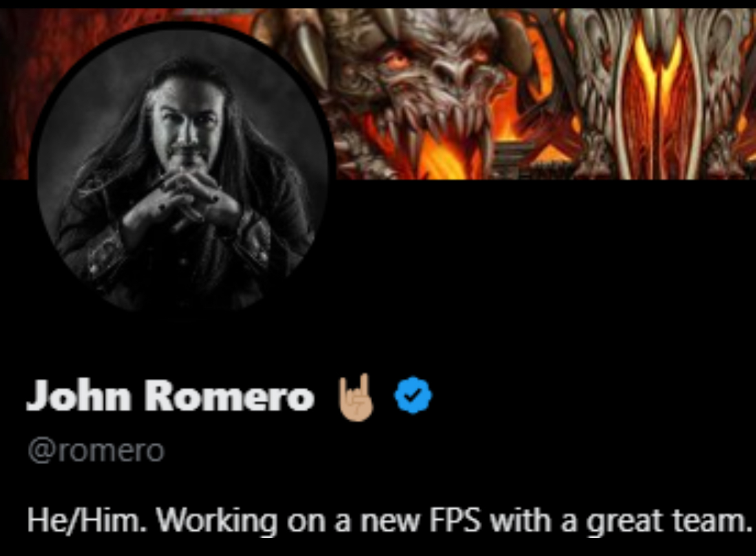Click the horned demon face in banner
This screenshot has width=756, height=556.
pyautogui.click(x=434, y=82)
